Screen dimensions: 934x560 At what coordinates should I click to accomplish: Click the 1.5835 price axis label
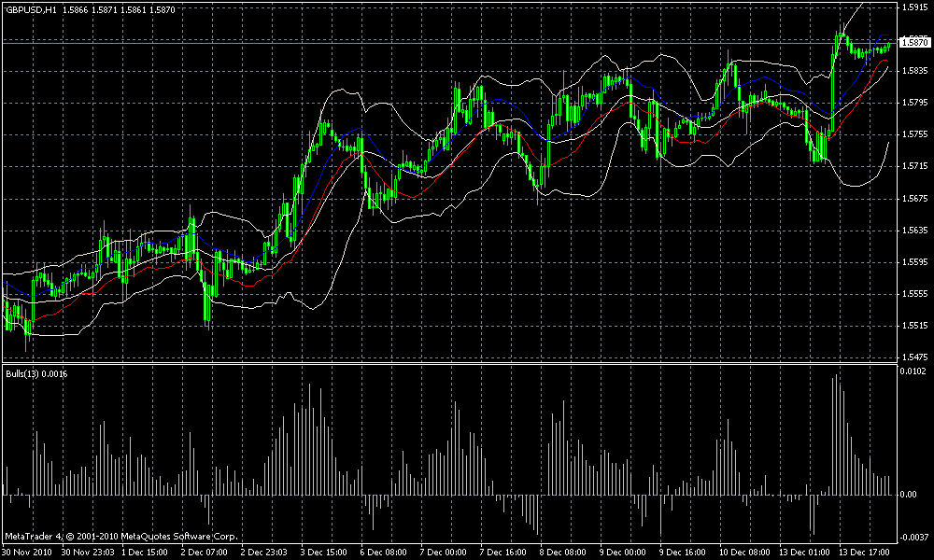click(x=915, y=71)
